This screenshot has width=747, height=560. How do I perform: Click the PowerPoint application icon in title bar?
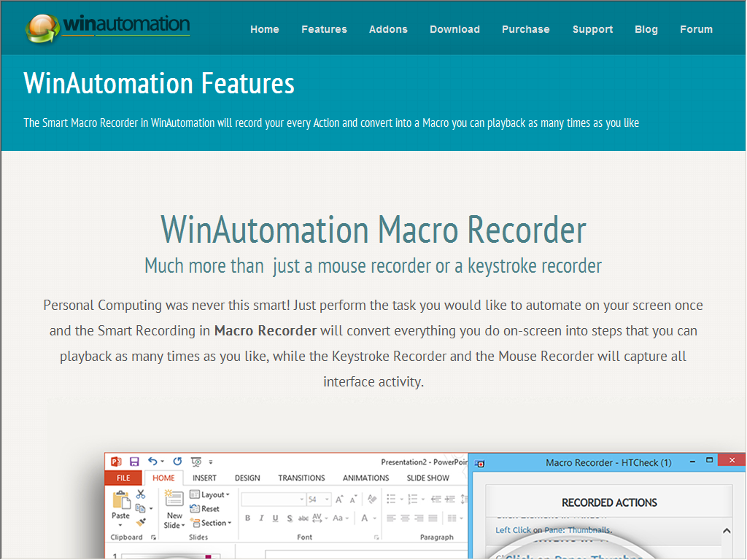(x=116, y=462)
